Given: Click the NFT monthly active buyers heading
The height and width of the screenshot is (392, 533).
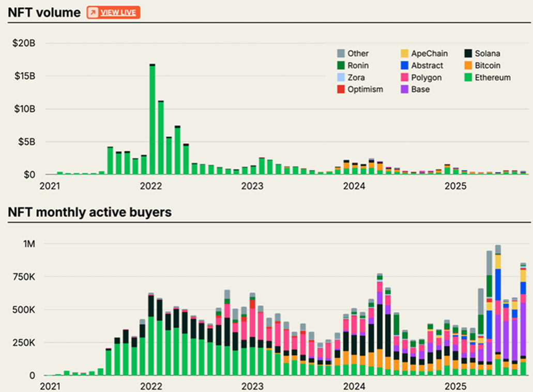Looking at the screenshot, I should pos(89,212).
